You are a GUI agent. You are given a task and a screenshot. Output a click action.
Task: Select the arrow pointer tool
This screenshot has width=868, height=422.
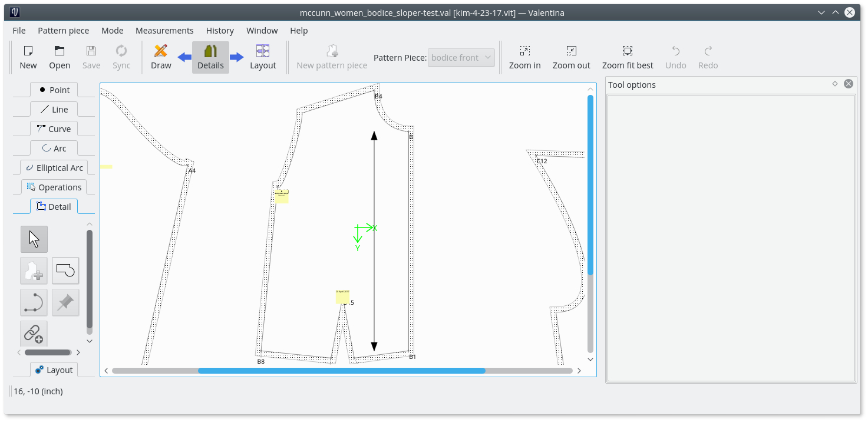tap(34, 239)
